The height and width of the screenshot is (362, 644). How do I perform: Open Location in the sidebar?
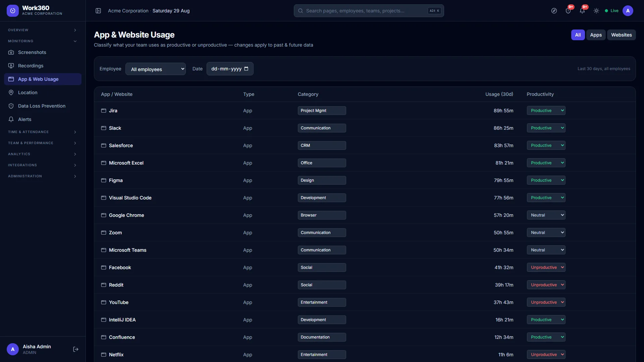click(x=43, y=93)
